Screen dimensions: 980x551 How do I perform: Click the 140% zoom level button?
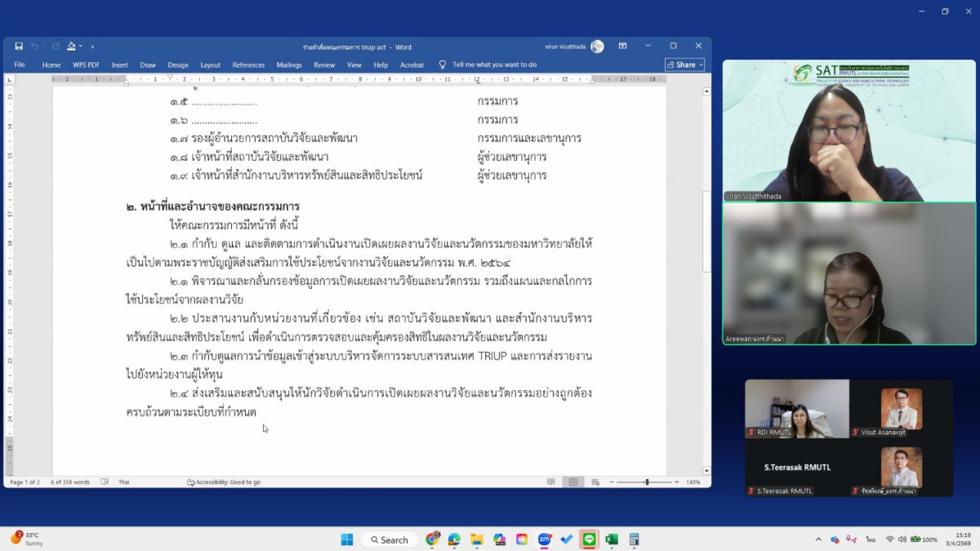pos(693,482)
